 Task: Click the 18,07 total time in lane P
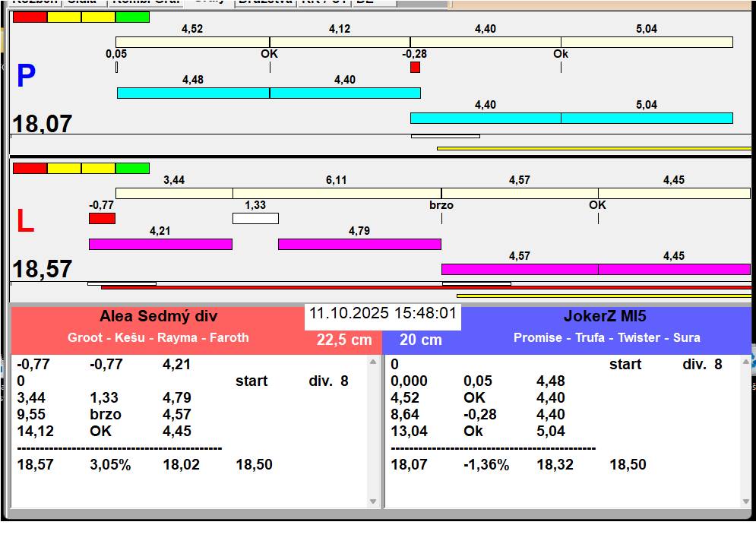tap(42, 124)
